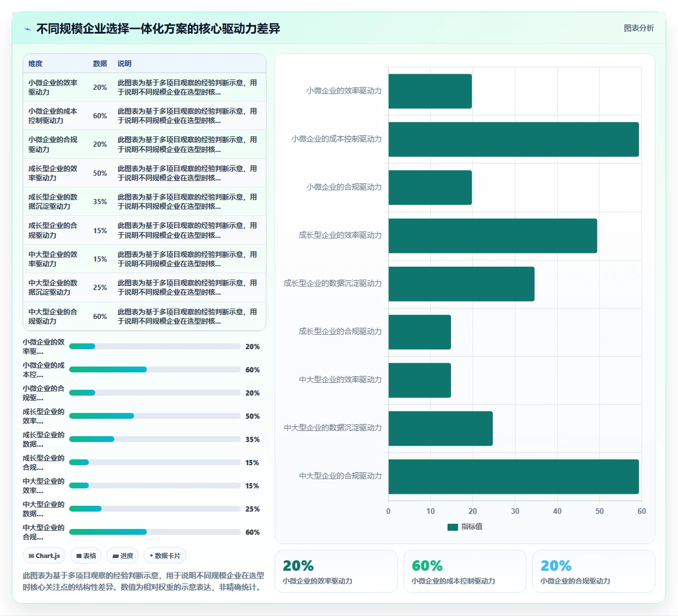Click the 50% value in the table
This screenshot has width=678, height=616.
[100, 173]
